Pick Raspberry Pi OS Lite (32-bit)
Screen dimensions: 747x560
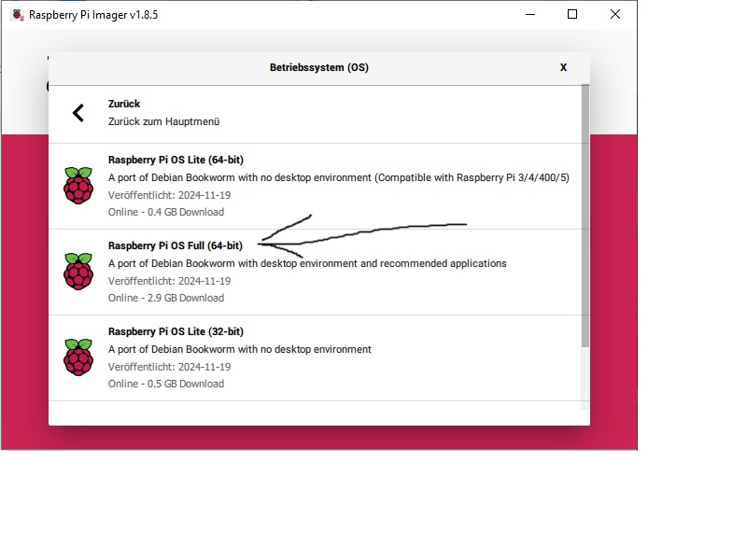(315, 357)
